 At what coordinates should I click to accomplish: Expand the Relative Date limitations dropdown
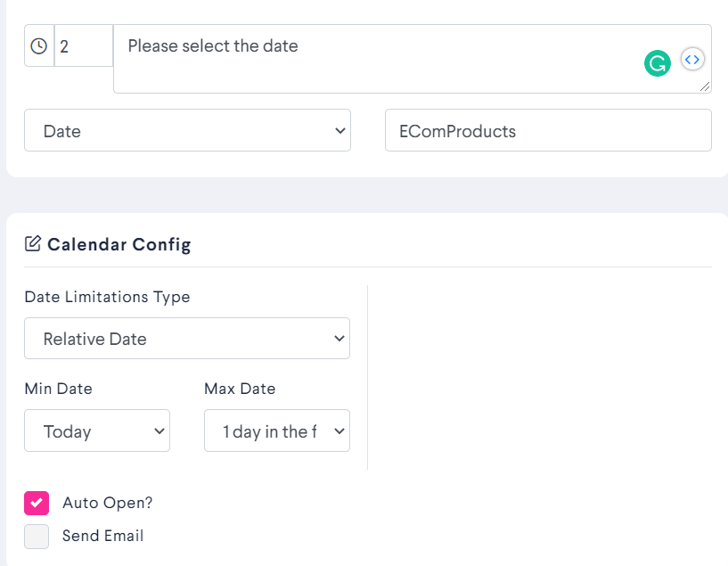[187, 339]
